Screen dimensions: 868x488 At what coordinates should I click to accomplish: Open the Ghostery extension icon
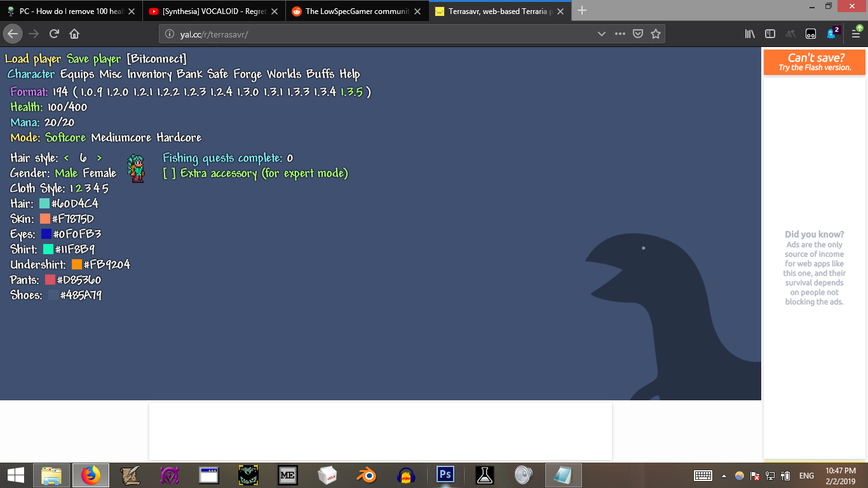click(x=833, y=32)
